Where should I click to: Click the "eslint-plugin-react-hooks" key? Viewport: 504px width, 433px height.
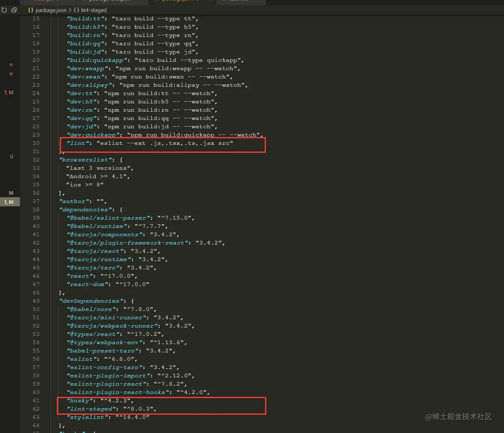[118, 392]
